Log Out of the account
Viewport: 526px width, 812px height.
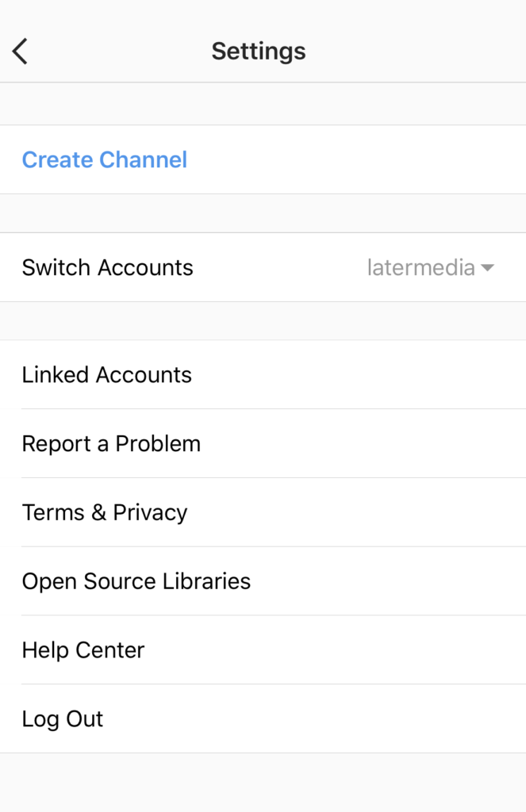click(263, 718)
